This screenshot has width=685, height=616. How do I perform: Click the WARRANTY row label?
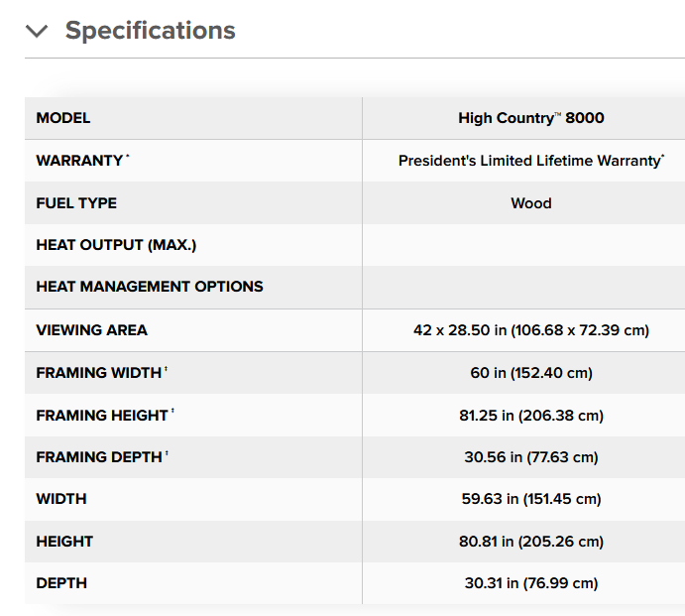point(79,161)
